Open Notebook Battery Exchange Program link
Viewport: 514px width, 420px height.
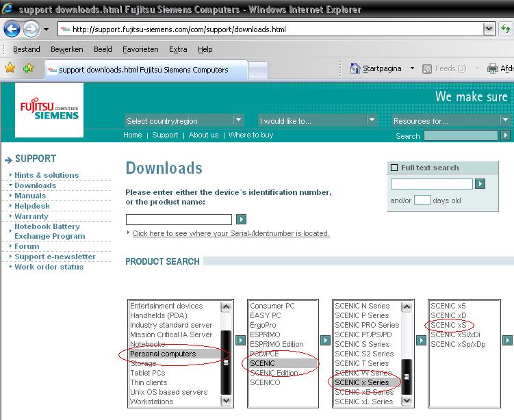(x=49, y=231)
